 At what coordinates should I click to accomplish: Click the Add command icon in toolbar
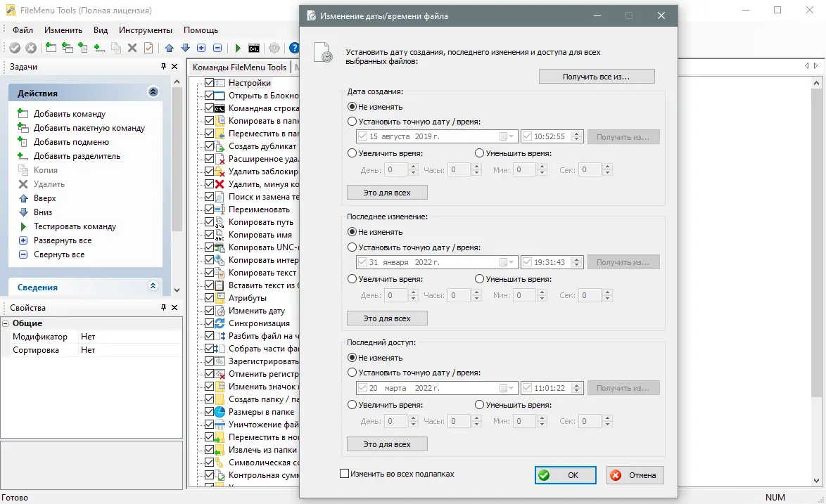tap(51, 48)
